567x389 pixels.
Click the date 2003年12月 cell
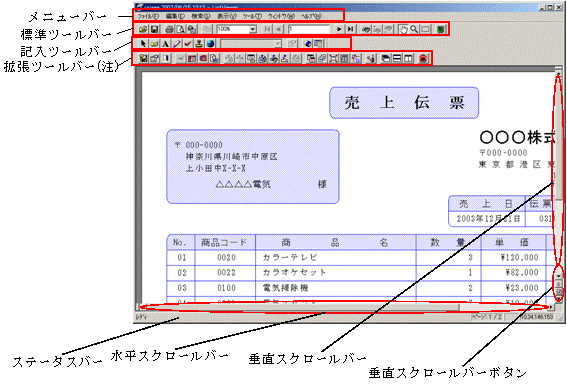pyautogui.click(x=487, y=219)
